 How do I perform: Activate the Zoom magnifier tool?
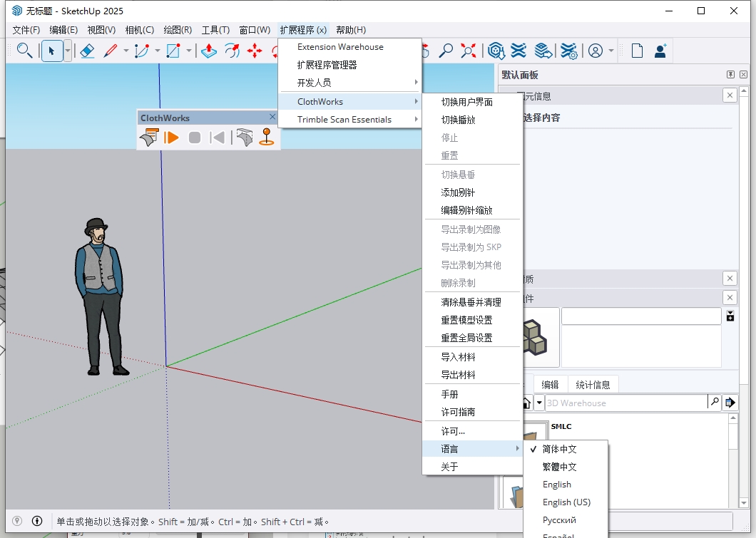point(446,51)
